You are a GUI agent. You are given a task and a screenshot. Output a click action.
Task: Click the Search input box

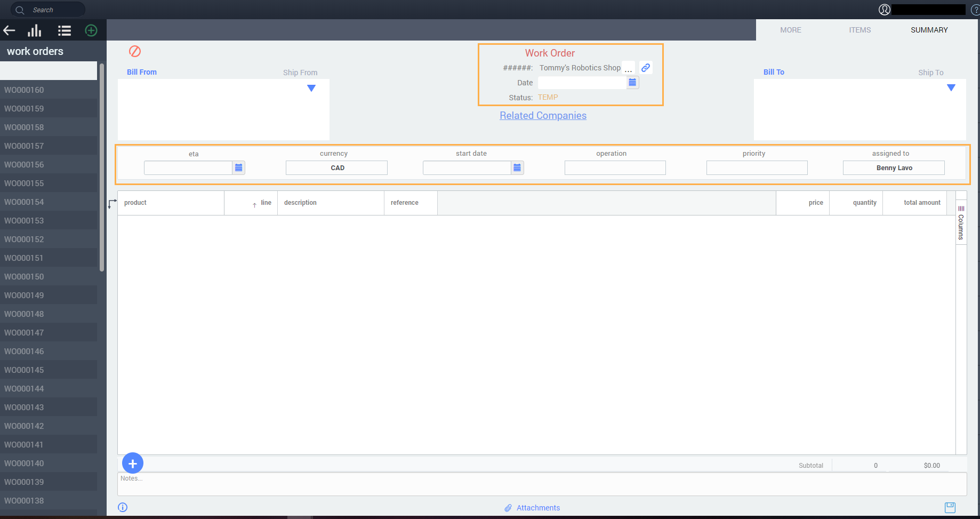click(x=48, y=10)
